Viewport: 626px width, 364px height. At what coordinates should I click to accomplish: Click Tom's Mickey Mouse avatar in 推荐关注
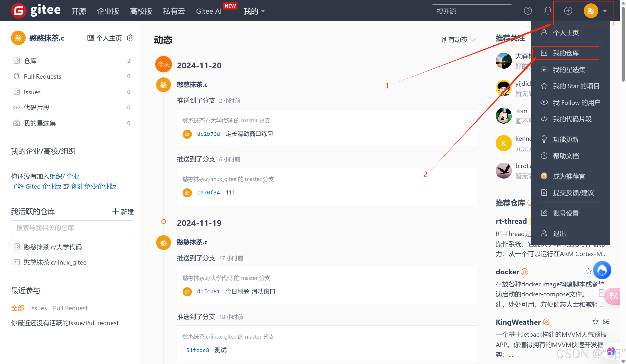pos(503,116)
